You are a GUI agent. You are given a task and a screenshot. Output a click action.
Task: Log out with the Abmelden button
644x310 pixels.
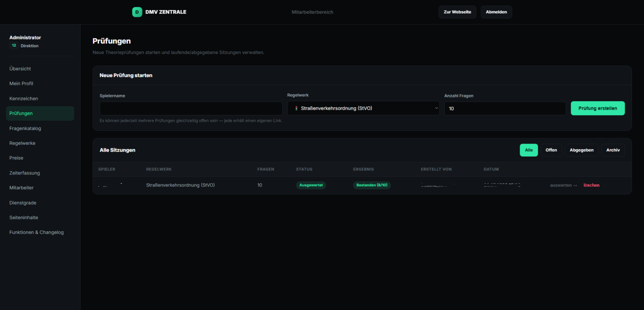coord(496,12)
